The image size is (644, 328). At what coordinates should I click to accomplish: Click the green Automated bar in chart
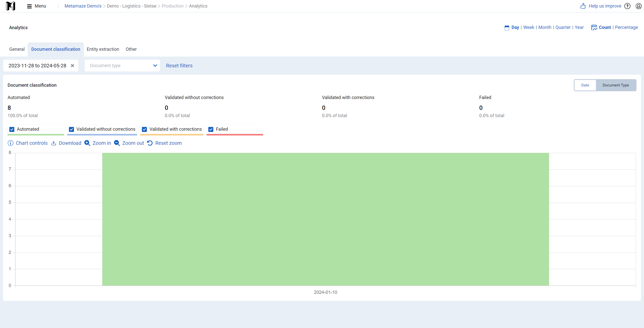pos(326,219)
